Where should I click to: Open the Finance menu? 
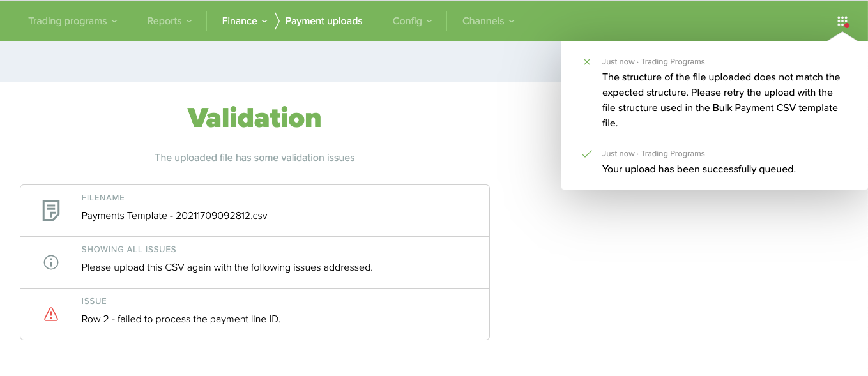coord(245,21)
